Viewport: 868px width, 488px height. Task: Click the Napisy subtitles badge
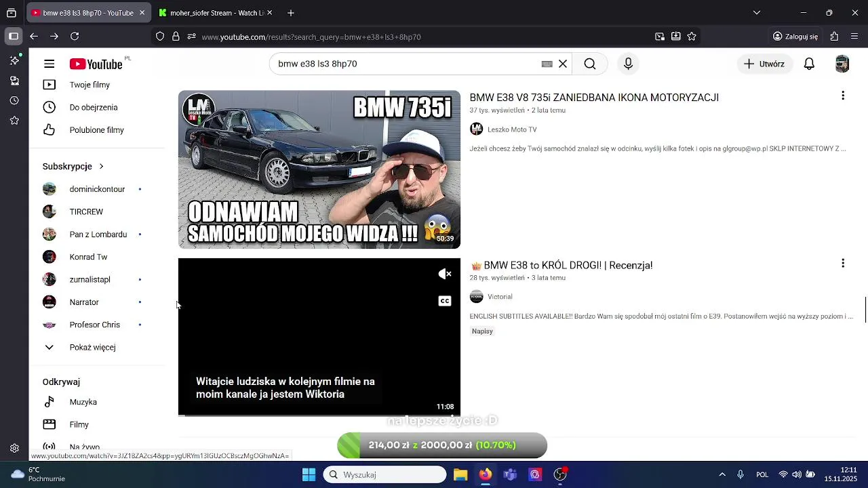tap(482, 331)
